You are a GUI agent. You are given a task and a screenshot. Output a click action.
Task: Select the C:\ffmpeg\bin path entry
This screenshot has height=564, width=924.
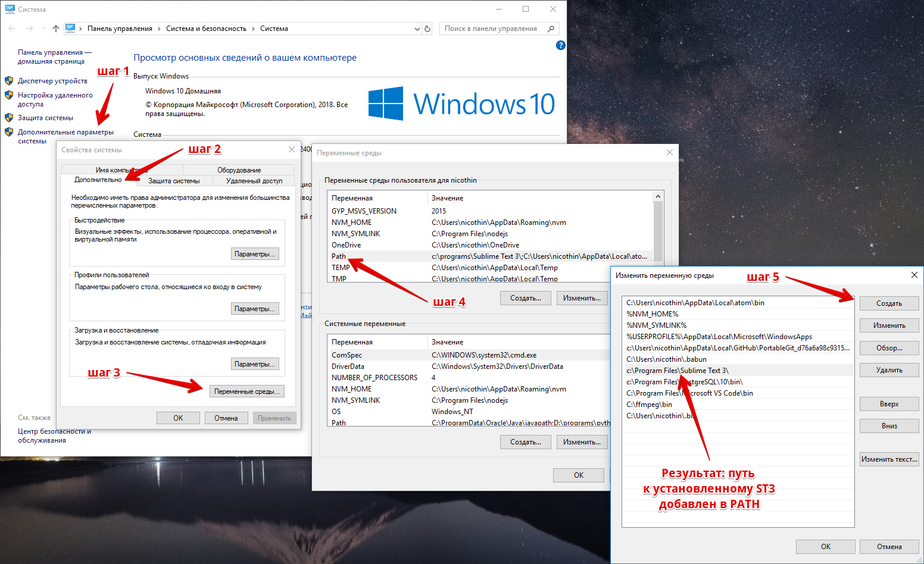[x=738, y=405]
